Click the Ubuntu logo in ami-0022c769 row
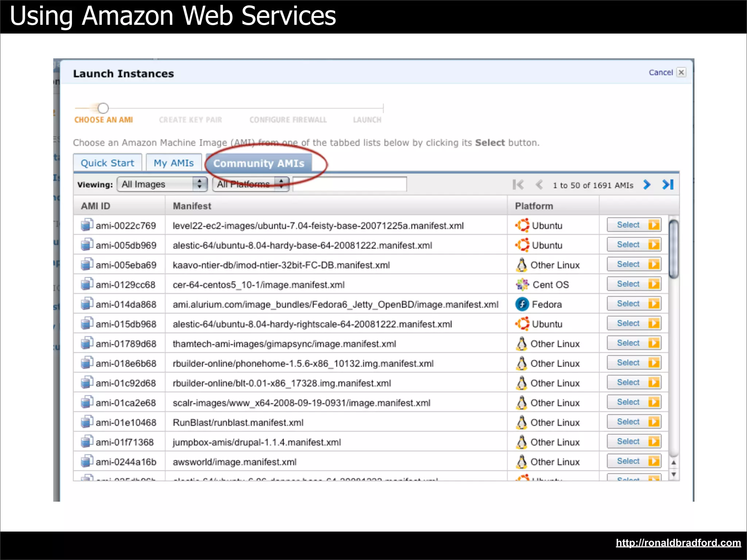Screen dimensions: 747x560 click(522, 225)
